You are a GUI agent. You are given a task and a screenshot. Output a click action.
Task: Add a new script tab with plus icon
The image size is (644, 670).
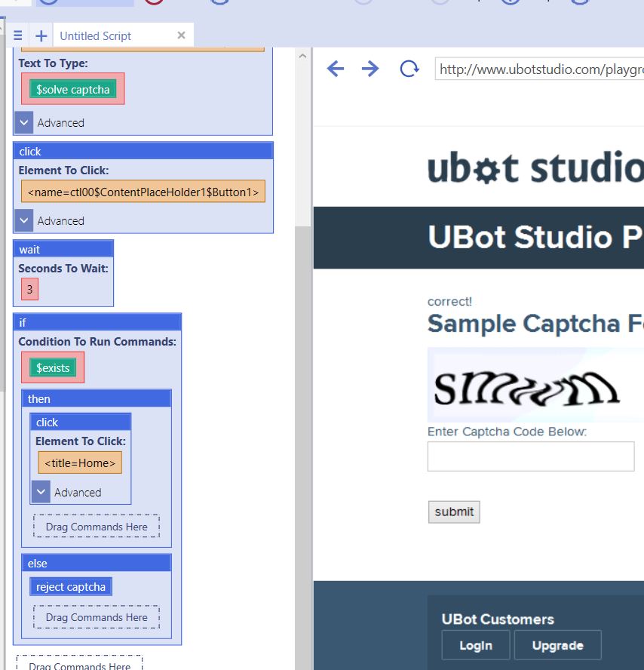coord(41,35)
